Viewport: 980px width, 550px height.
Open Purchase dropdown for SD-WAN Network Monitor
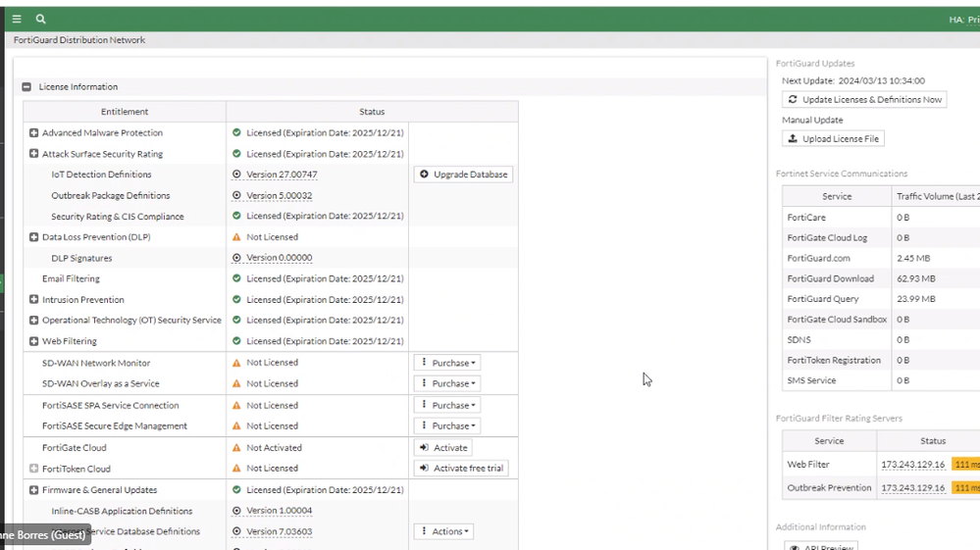pyautogui.click(x=447, y=363)
